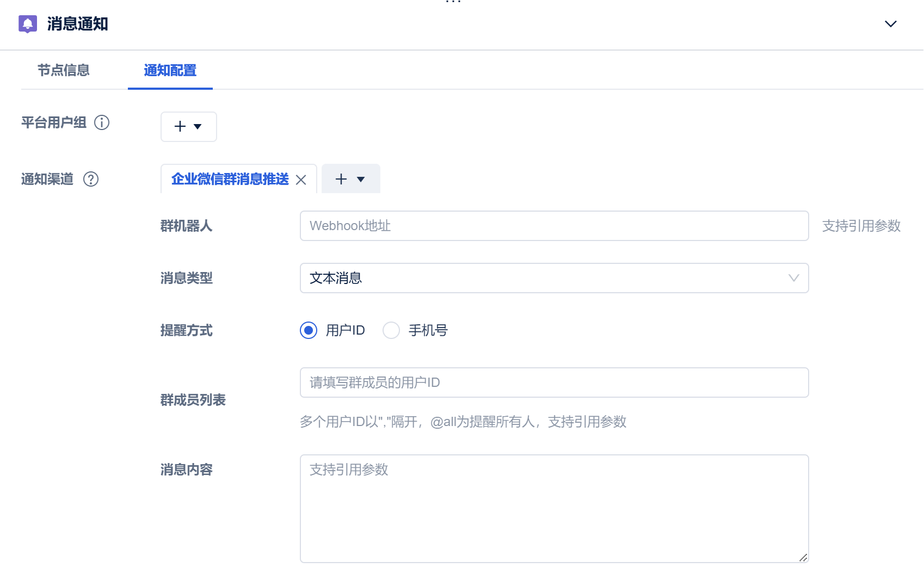The image size is (924, 580).
Task: Click the 消息类型 field label
Action: pyautogui.click(x=187, y=278)
